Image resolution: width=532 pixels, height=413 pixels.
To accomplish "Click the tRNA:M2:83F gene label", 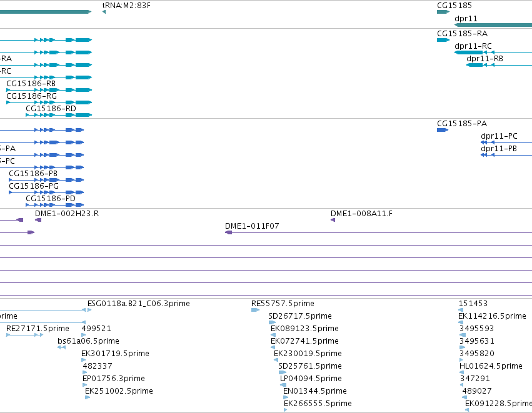I will tap(126, 6).
